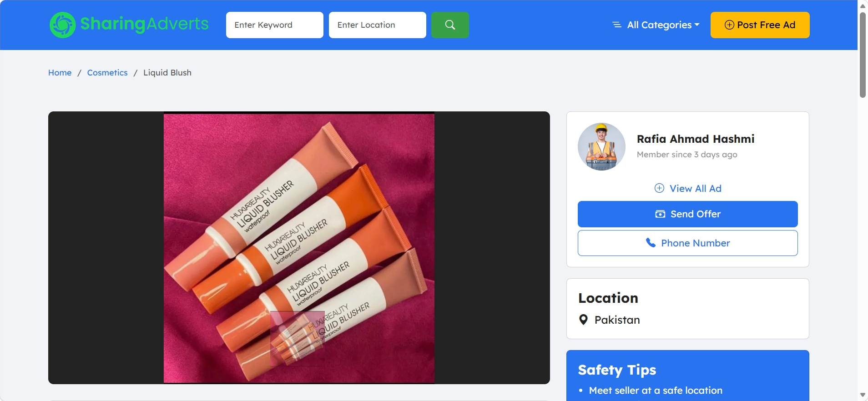Click 'Meet seller at a safe location' tip
Screen dimensions: 868x401
click(x=656, y=391)
